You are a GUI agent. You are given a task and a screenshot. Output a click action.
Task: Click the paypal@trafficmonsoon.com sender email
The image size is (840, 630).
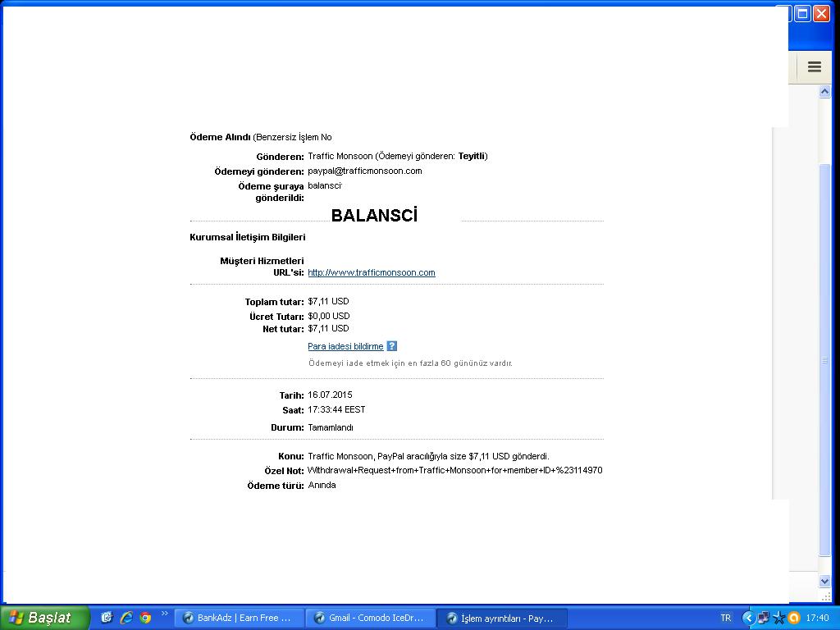pos(365,171)
